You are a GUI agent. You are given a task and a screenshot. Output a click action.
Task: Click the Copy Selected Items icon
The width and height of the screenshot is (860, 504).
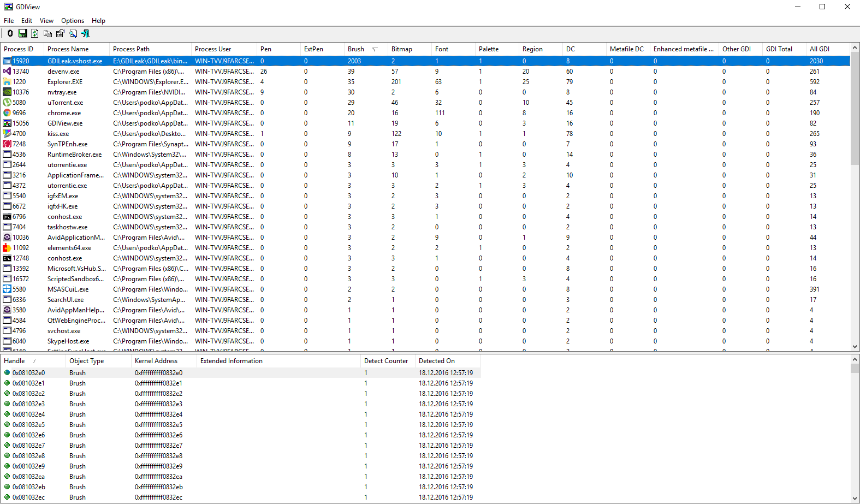pos(48,33)
